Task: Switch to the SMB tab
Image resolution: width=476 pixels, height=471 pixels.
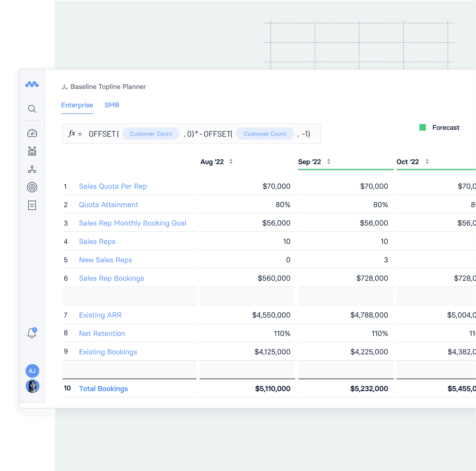Action: [112, 105]
